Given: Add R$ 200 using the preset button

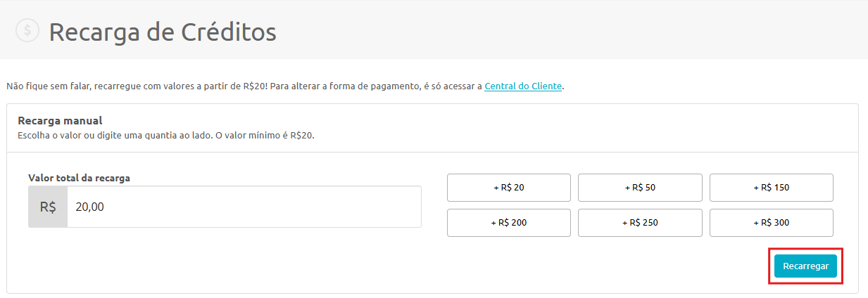Looking at the screenshot, I should (x=509, y=223).
